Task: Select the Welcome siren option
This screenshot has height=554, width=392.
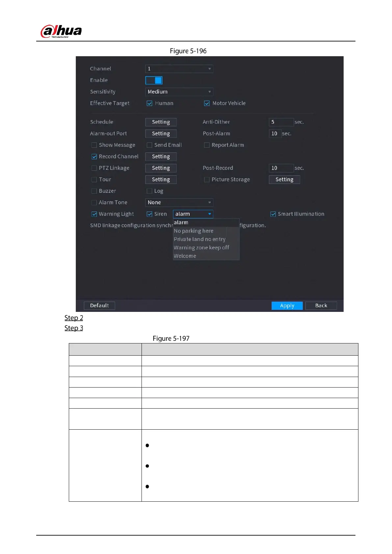Action: click(206, 256)
